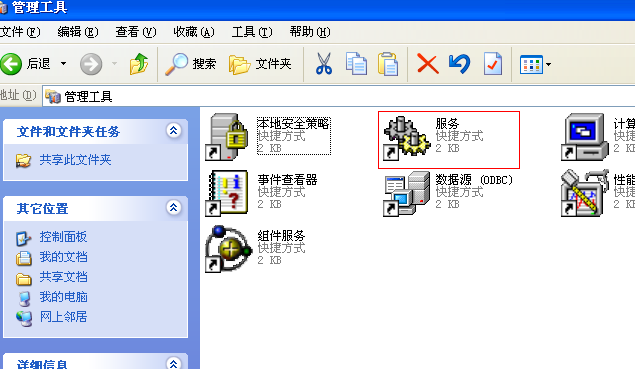The image size is (635, 369).
Task: Open the 控制面板 link
Action: (63, 237)
